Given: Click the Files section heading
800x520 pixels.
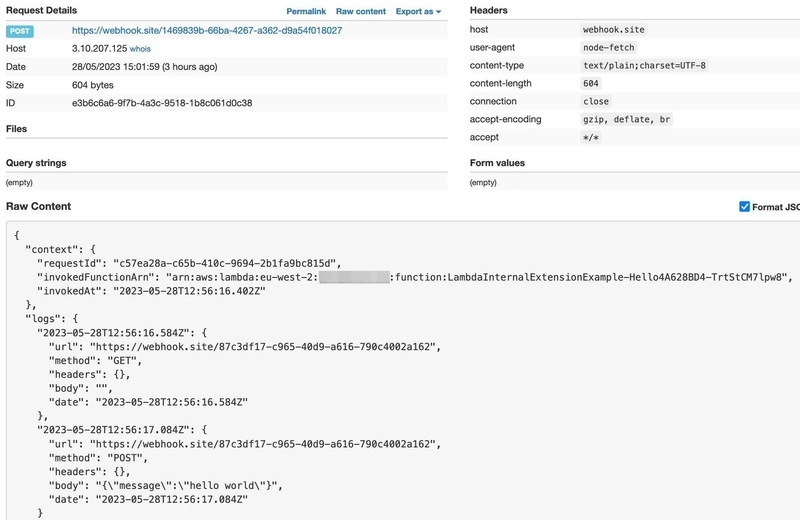Looking at the screenshot, I should (16, 129).
